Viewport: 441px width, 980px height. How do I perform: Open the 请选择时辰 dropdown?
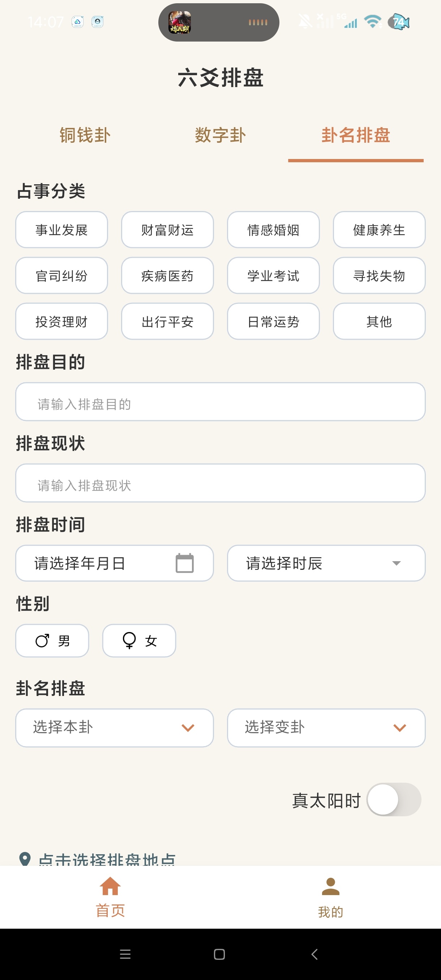click(x=326, y=563)
